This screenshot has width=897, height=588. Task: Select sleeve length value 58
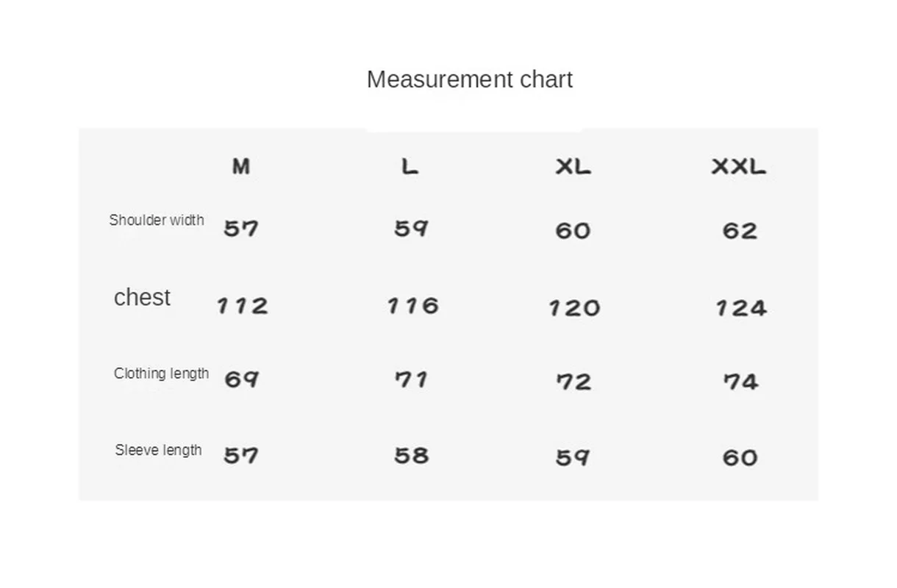tap(411, 456)
